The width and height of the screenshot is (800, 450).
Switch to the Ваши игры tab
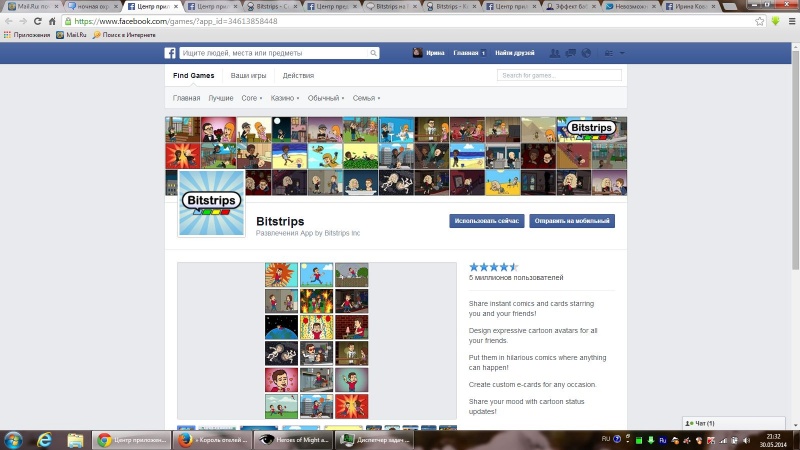(248, 76)
